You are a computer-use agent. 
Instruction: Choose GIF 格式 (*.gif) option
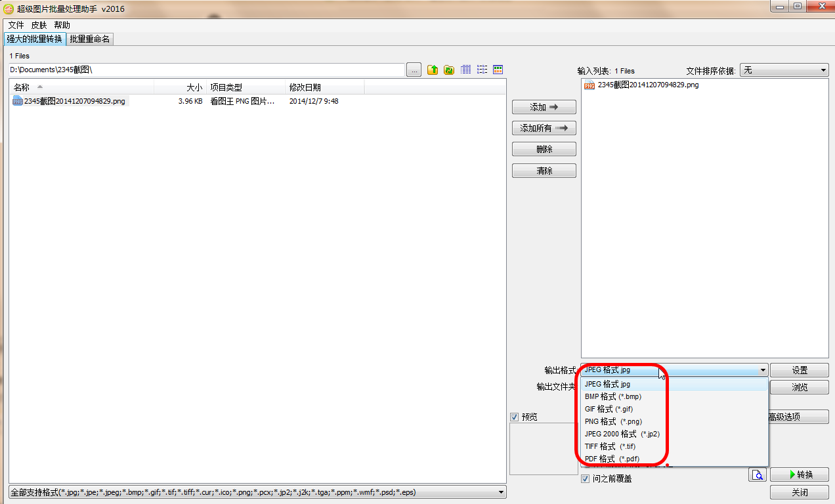tap(674, 409)
